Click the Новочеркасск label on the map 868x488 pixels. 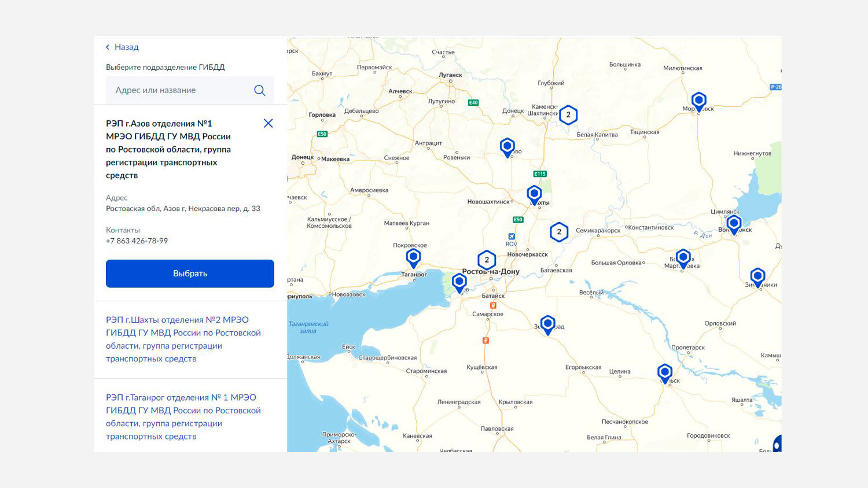click(527, 254)
